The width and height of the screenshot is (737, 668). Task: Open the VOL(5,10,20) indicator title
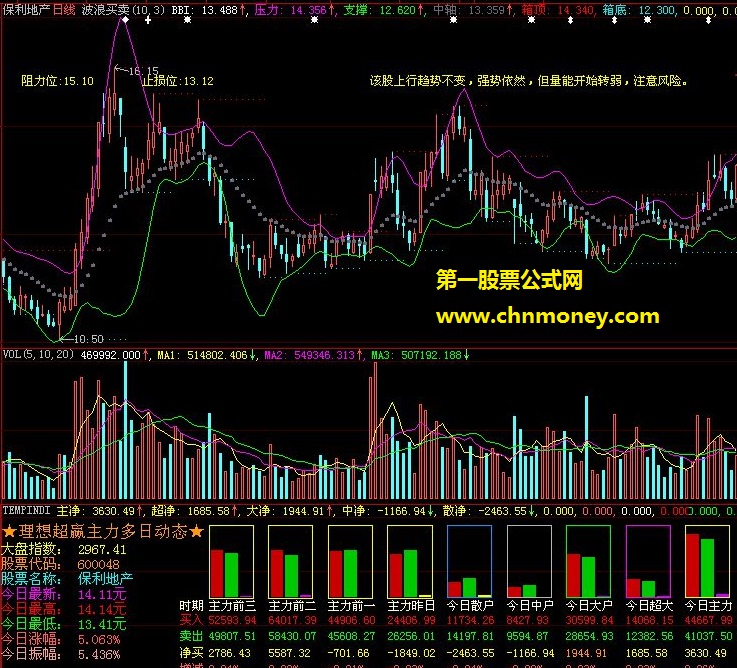coord(38,354)
